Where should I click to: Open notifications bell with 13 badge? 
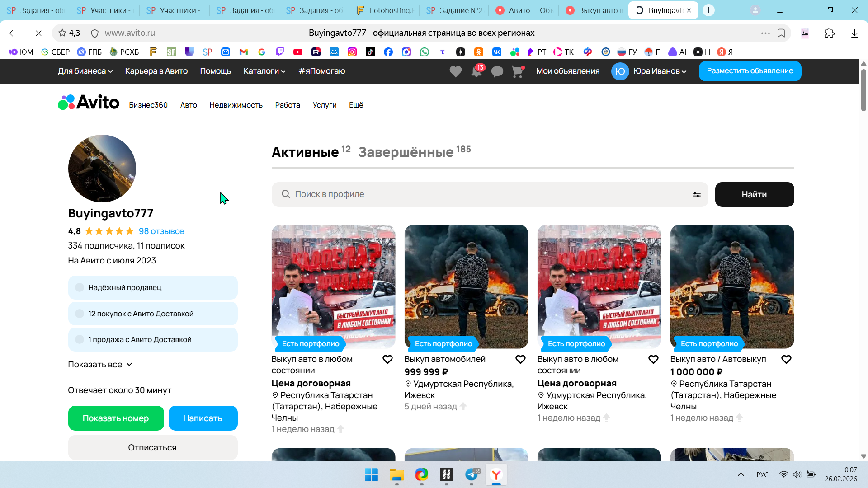[476, 71]
